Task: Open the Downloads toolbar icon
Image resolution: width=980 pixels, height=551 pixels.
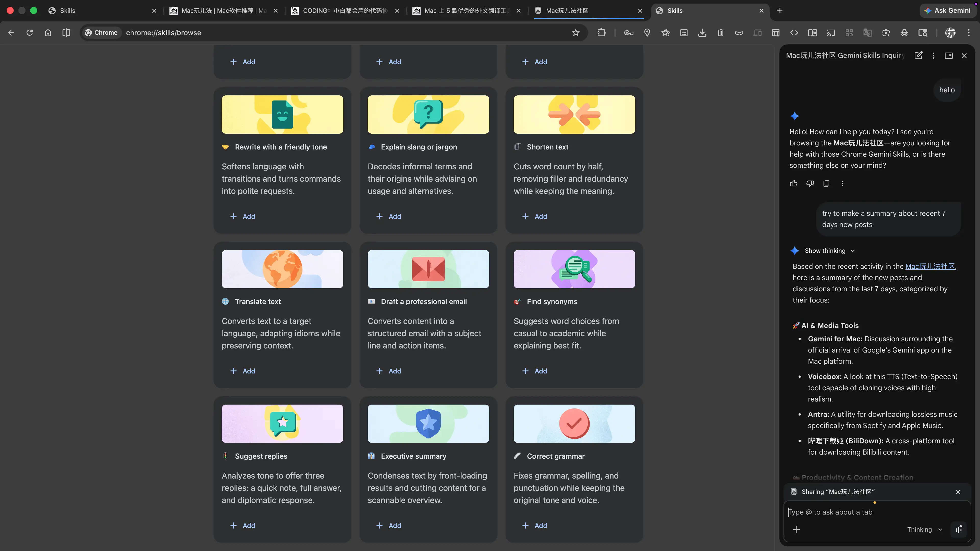Action: coord(702,33)
